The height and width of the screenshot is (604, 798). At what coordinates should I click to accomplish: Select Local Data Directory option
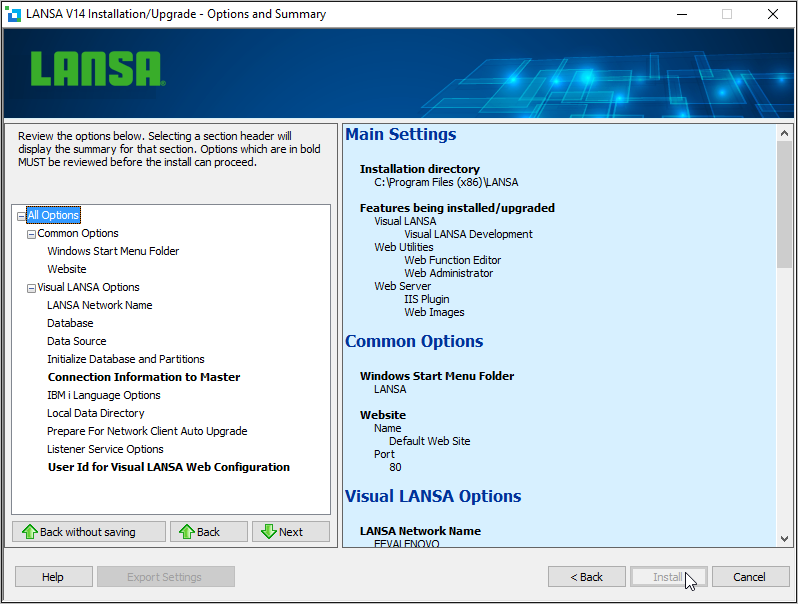coord(96,413)
